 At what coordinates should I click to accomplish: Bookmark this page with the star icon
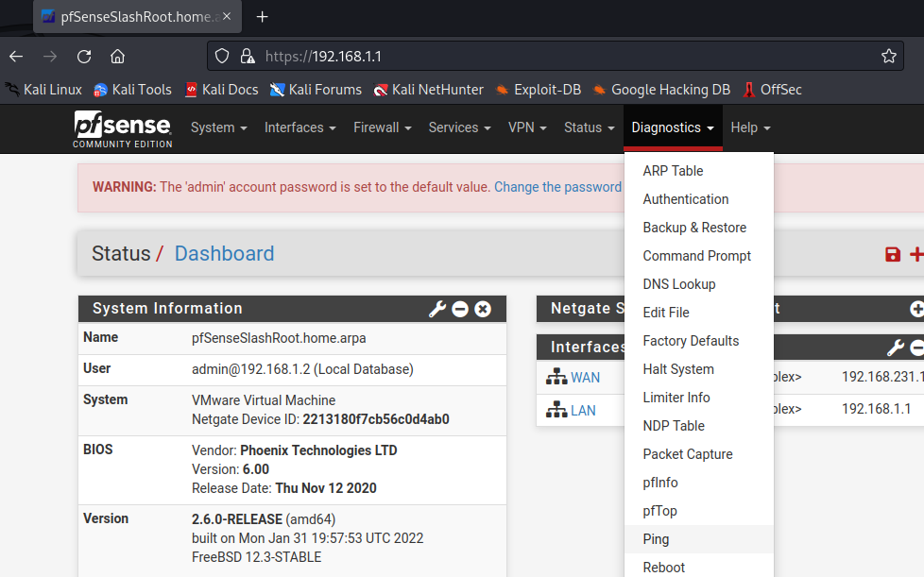tap(888, 56)
